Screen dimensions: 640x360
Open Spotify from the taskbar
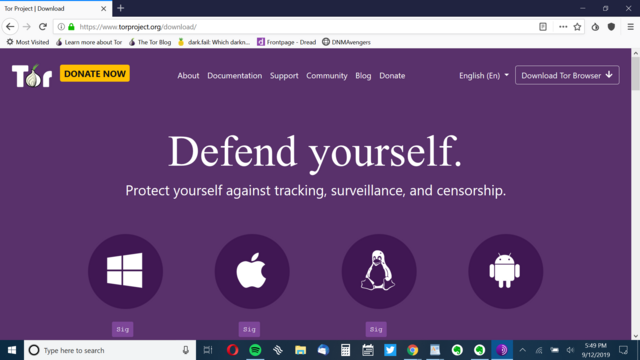pyautogui.click(x=255, y=350)
